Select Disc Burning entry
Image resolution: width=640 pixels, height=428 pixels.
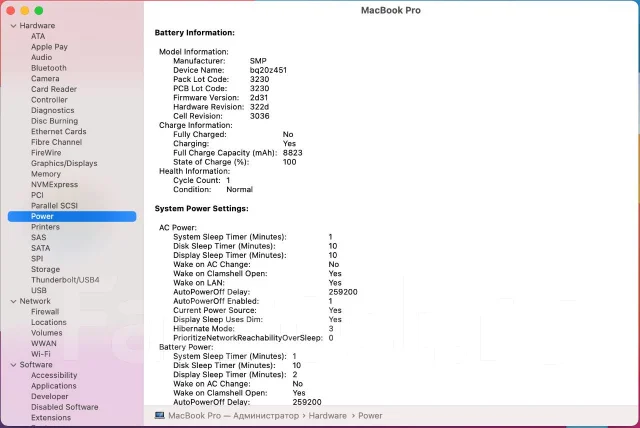[x=54, y=121]
